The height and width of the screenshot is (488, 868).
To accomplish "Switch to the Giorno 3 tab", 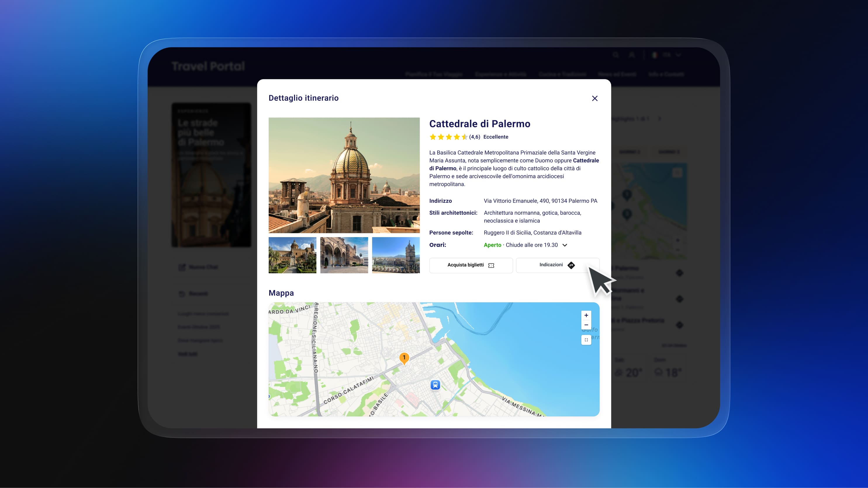I will coord(669,152).
